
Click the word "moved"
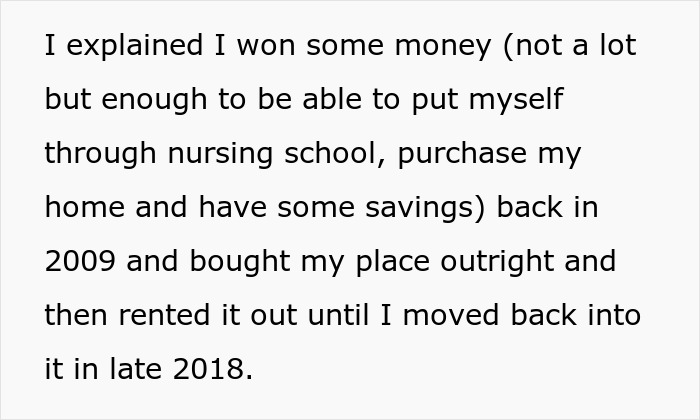tap(449, 316)
